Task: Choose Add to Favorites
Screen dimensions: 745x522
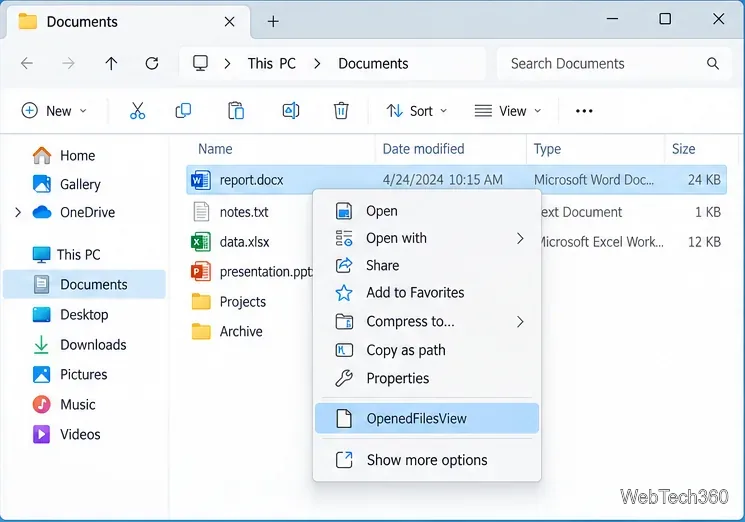Action: pos(427,293)
